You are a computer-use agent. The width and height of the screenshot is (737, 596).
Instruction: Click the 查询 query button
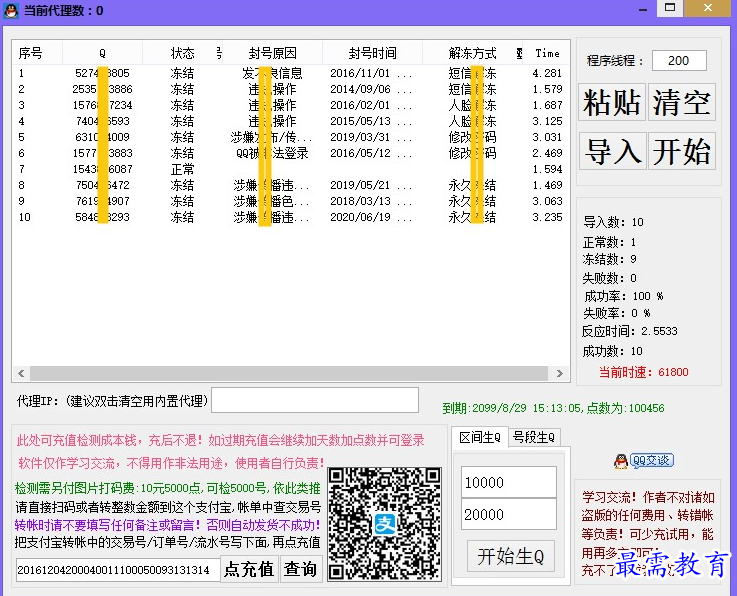[x=301, y=569]
